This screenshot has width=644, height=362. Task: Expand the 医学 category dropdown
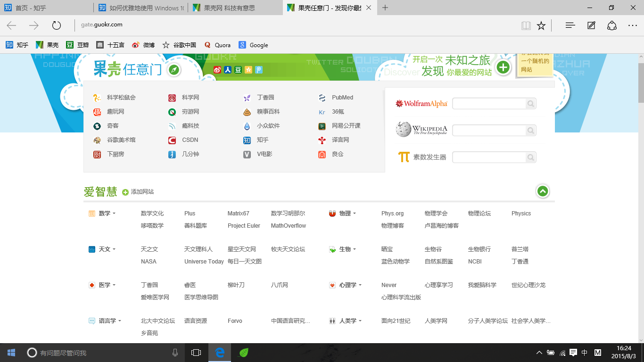click(x=114, y=285)
